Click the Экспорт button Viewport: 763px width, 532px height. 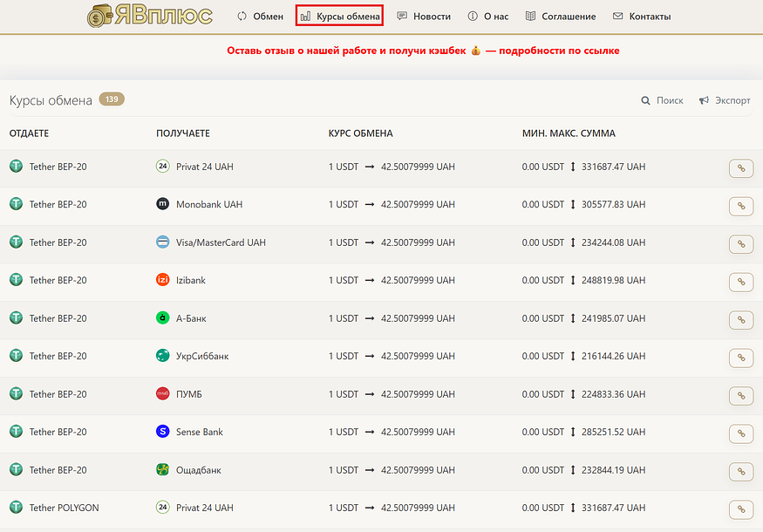pyautogui.click(x=725, y=100)
